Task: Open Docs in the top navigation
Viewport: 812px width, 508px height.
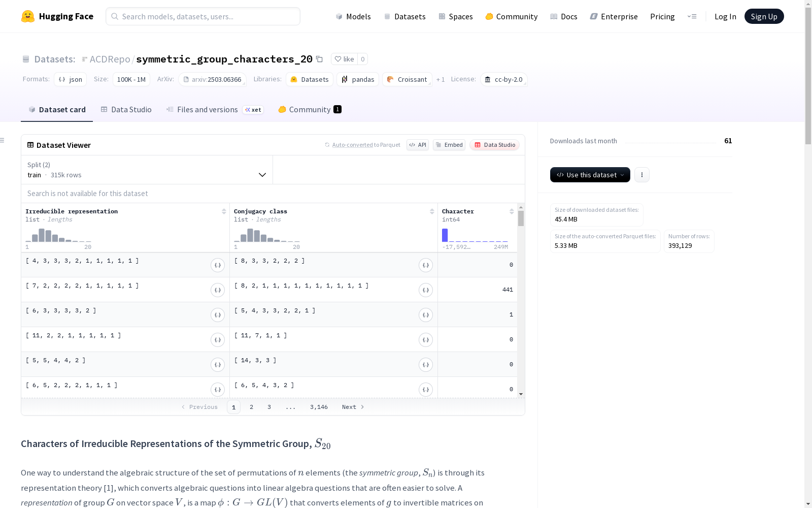Action: (564, 16)
